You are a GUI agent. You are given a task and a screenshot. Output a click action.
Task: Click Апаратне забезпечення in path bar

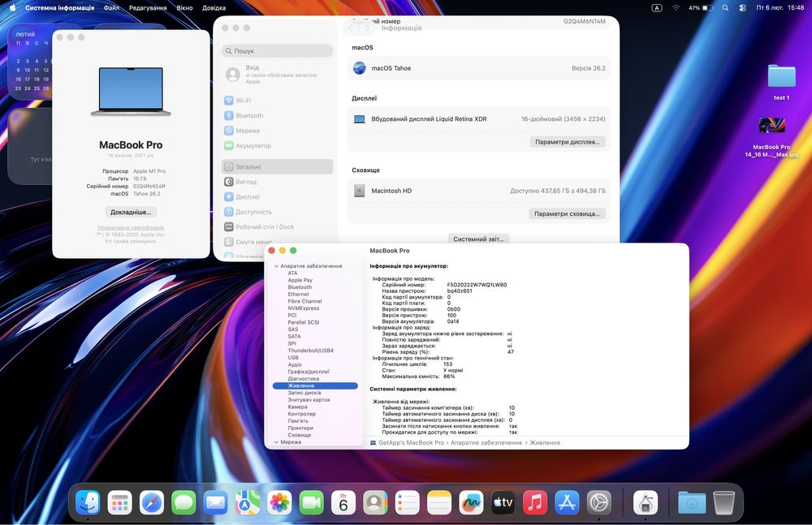click(486, 443)
